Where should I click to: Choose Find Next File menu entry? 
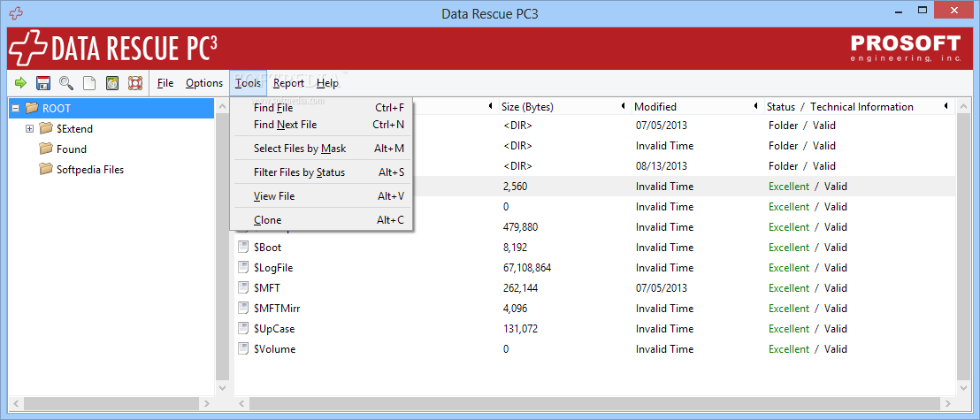click(321, 125)
